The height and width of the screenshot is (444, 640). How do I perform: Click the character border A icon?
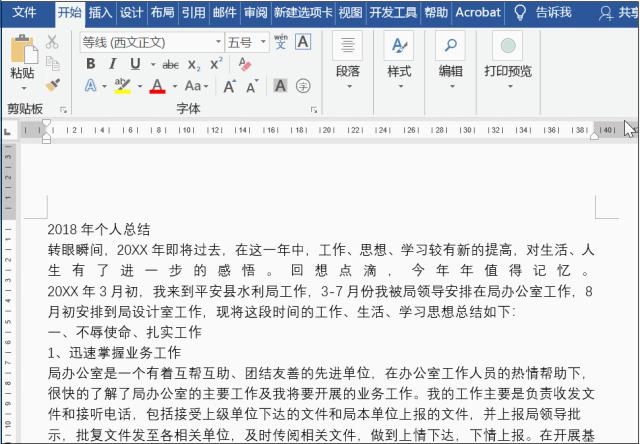tap(303, 42)
